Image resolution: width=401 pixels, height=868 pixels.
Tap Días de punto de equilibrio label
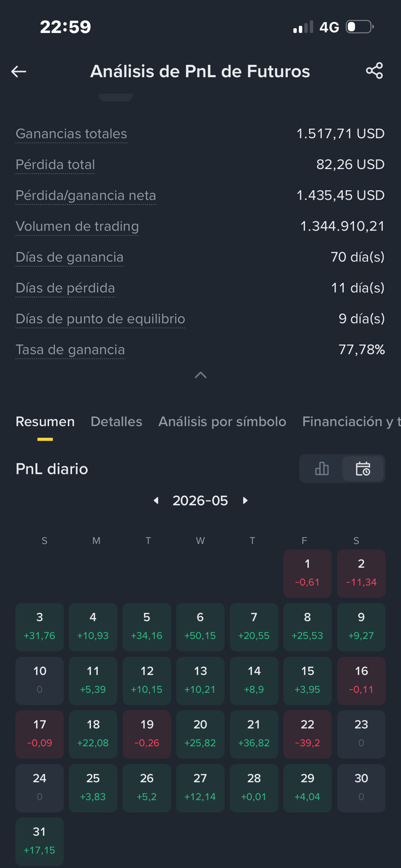[100, 319]
